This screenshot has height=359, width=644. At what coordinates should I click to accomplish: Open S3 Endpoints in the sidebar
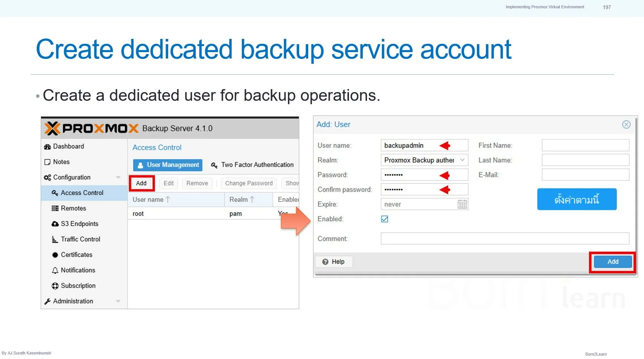(x=75, y=224)
